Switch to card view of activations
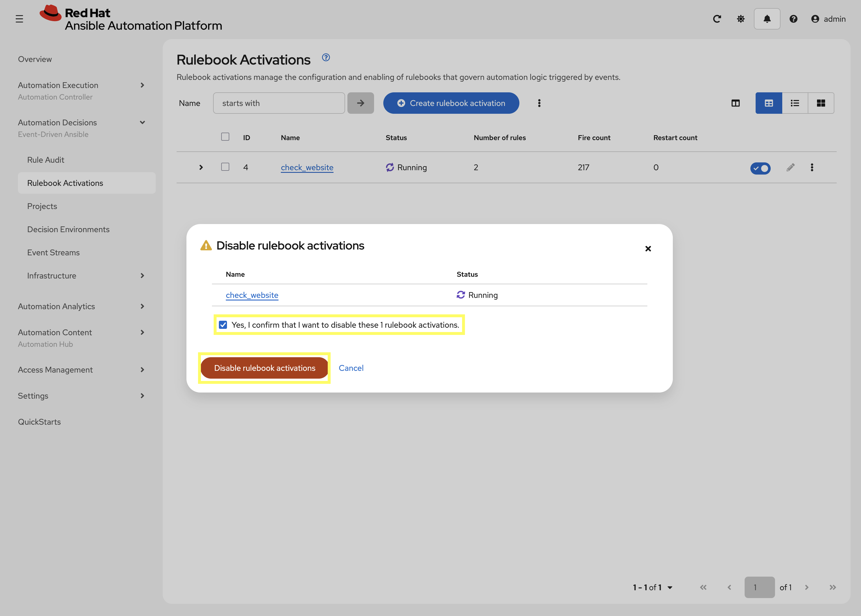 (x=821, y=103)
